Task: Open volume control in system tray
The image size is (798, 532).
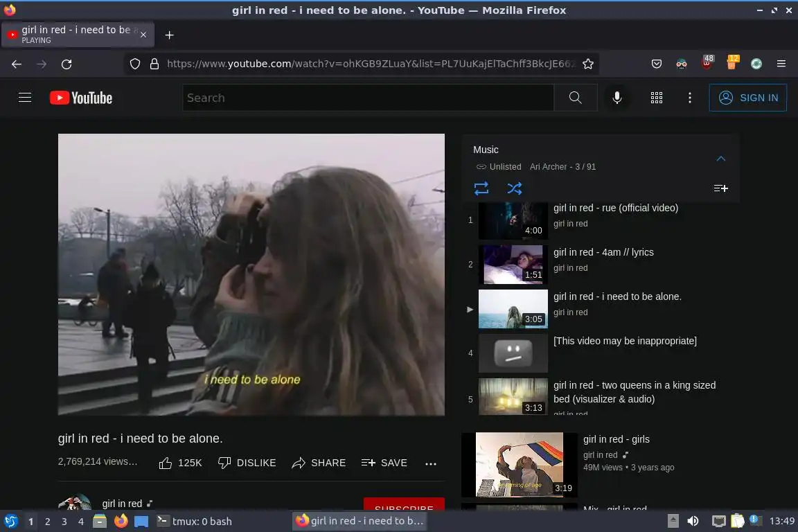Action: (693, 522)
